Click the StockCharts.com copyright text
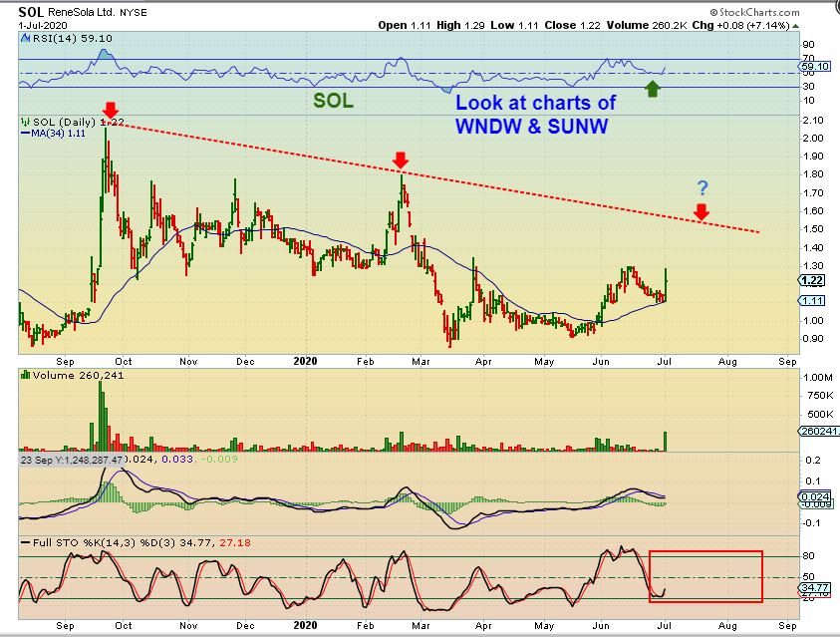Viewport: 840px width, 637px height. [x=754, y=12]
